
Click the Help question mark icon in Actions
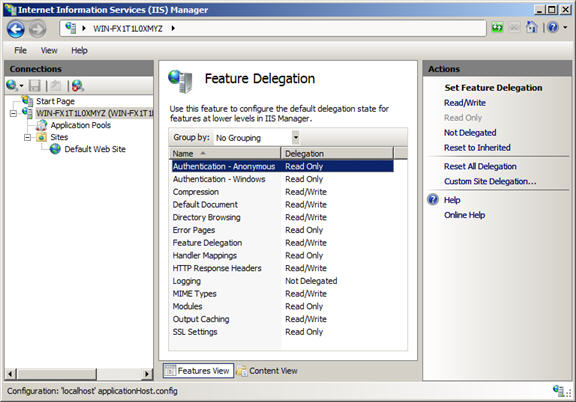point(433,200)
